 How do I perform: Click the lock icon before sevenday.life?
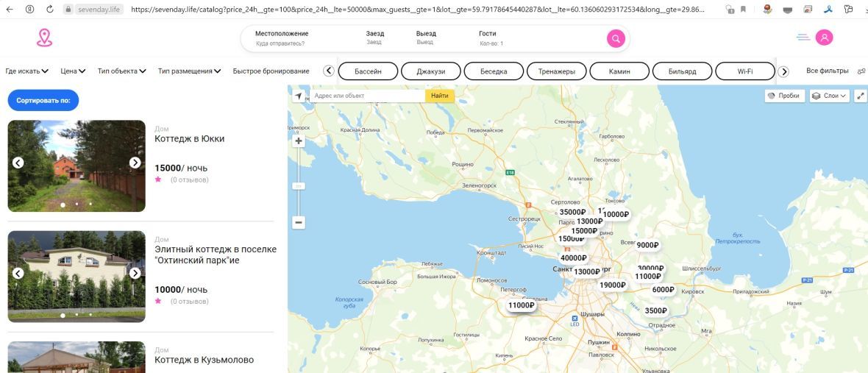68,10
